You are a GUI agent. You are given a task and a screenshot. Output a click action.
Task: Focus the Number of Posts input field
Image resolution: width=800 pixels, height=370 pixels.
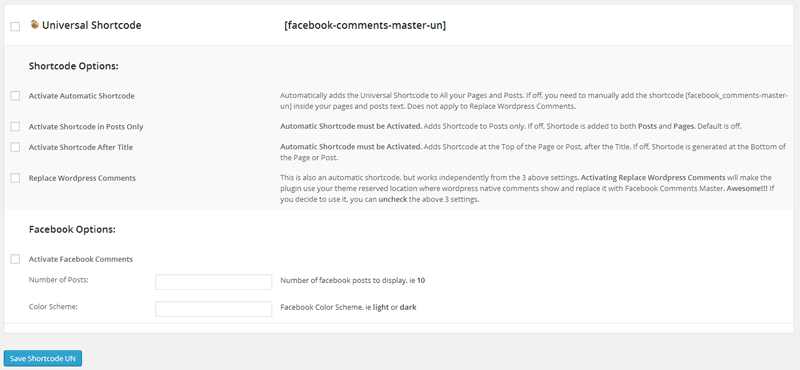pyautogui.click(x=213, y=282)
